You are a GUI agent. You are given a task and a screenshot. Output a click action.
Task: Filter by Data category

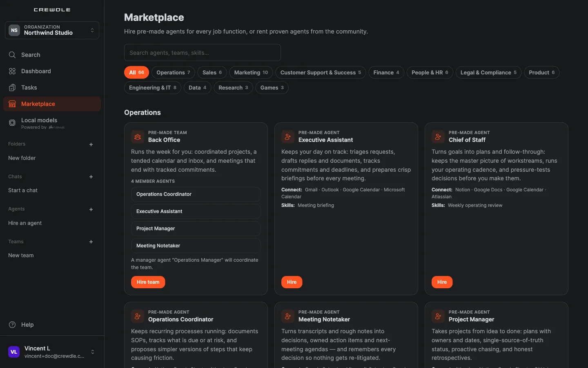(198, 88)
